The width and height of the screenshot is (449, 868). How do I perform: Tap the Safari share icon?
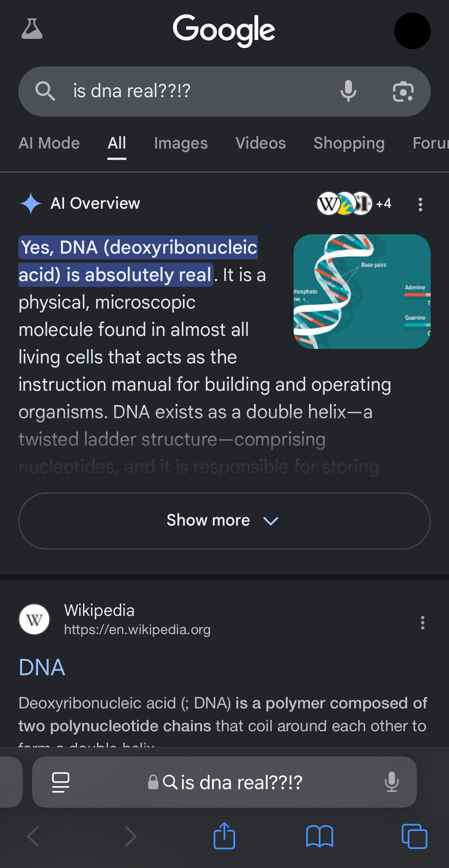[x=224, y=836]
